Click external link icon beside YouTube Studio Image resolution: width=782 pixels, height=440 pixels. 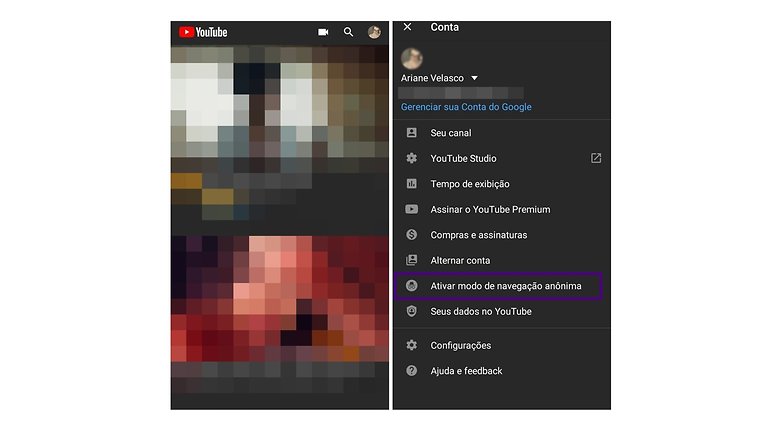point(596,158)
